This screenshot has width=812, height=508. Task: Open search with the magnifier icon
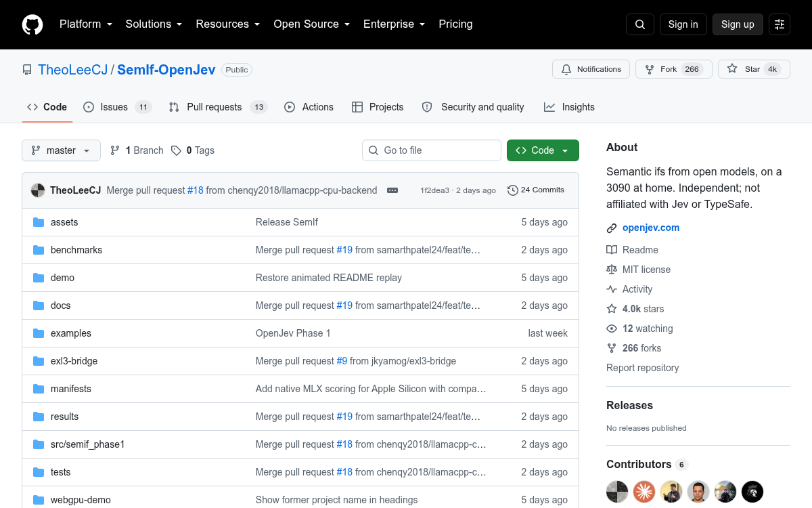[x=640, y=24]
